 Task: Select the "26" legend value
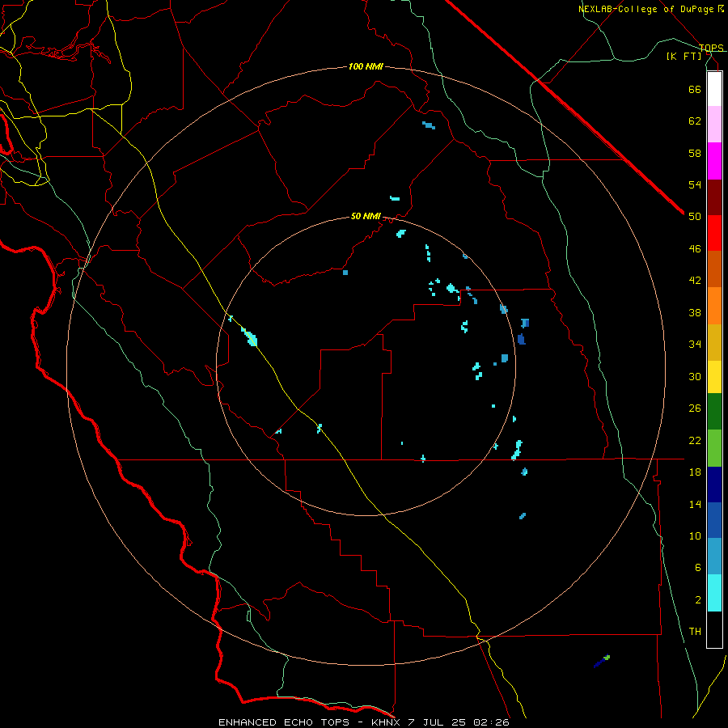click(695, 408)
